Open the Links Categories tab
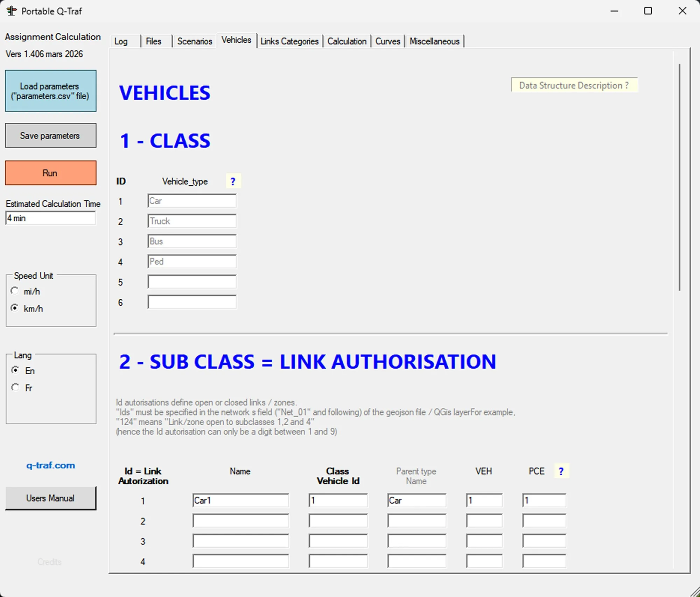 click(x=289, y=41)
